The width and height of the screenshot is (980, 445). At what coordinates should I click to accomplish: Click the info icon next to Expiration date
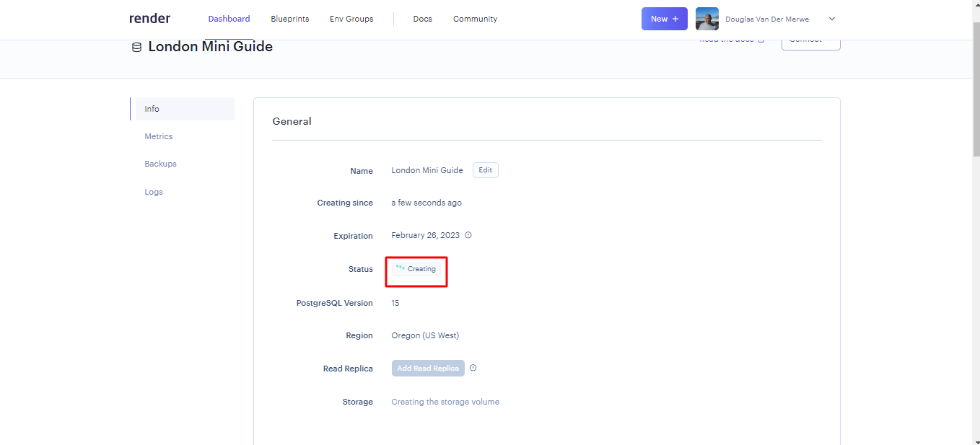pyautogui.click(x=468, y=235)
